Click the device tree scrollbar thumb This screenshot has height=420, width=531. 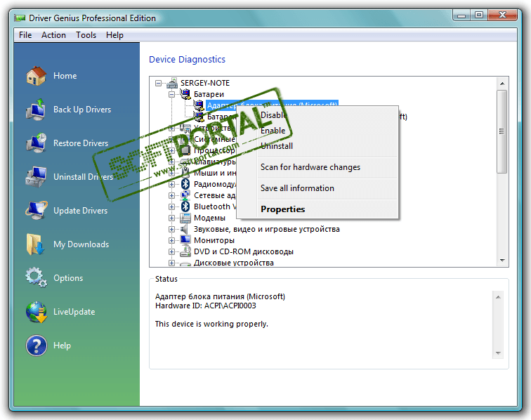502,131
